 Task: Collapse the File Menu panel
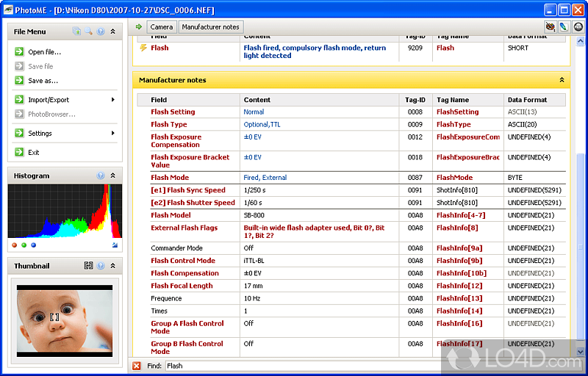coord(112,32)
